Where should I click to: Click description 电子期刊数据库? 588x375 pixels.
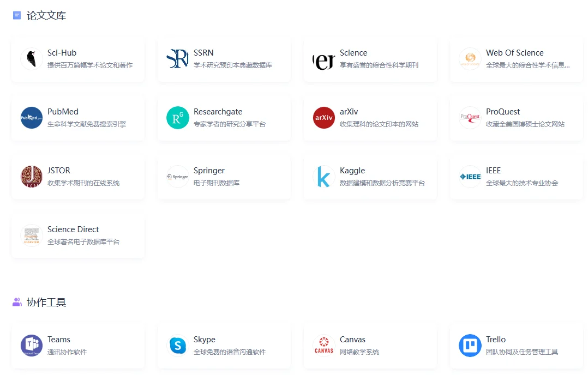pyautogui.click(x=217, y=183)
